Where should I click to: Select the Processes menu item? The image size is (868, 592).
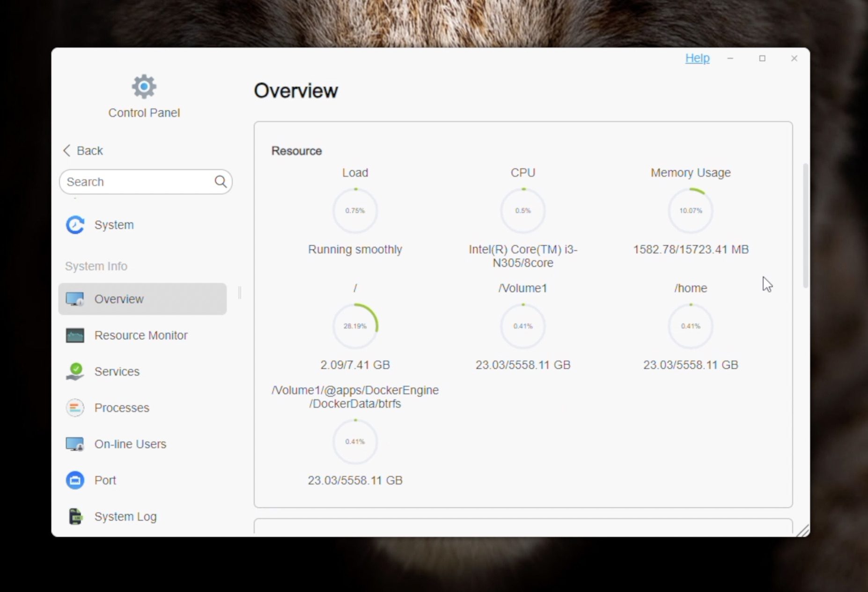point(122,408)
